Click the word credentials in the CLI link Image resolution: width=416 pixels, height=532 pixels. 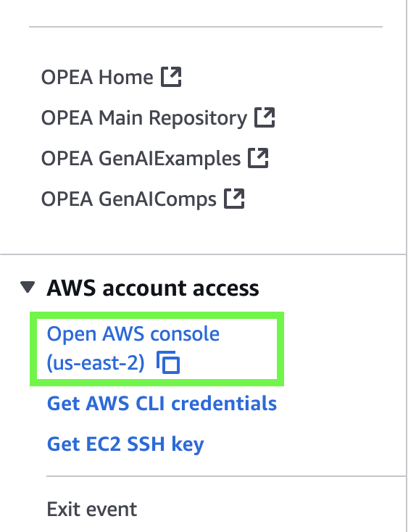click(x=224, y=404)
